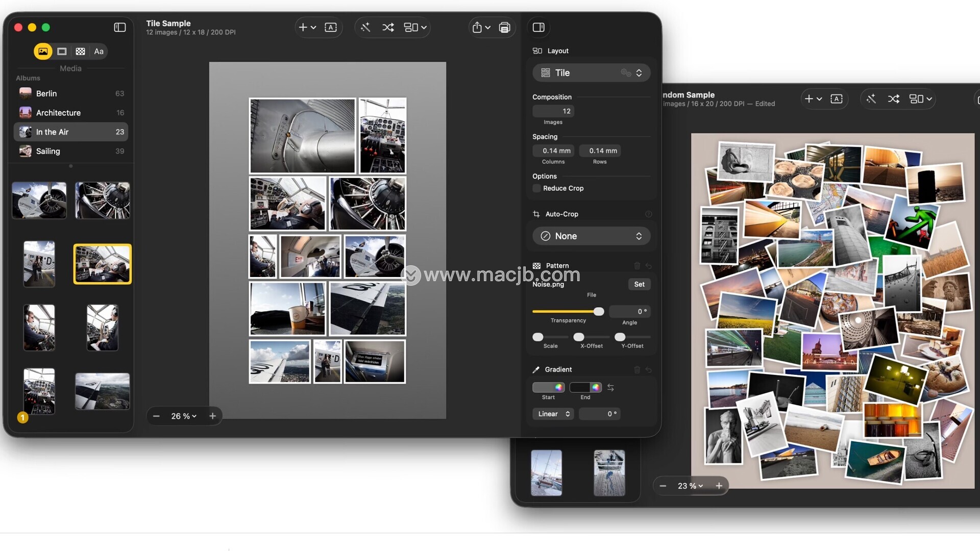Screen dimensions: 980x551
Task: Click the Set pattern file button
Action: [x=639, y=284]
